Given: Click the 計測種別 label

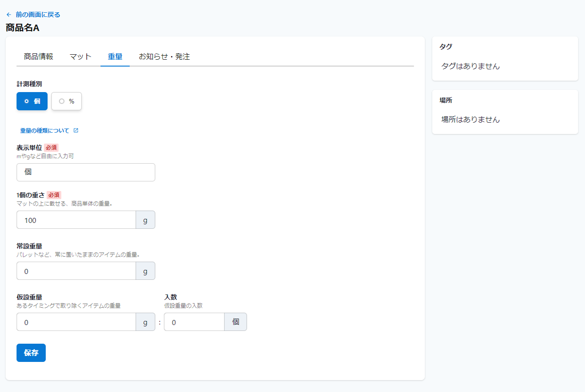Looking at the screenshot, I should (x=29, y=84).
